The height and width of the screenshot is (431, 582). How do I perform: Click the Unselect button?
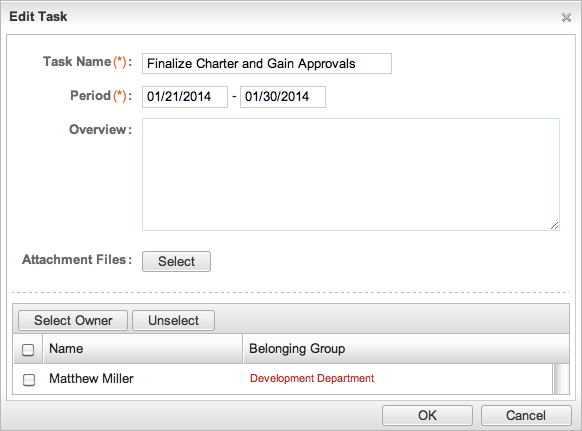click(x=173, y=320)
